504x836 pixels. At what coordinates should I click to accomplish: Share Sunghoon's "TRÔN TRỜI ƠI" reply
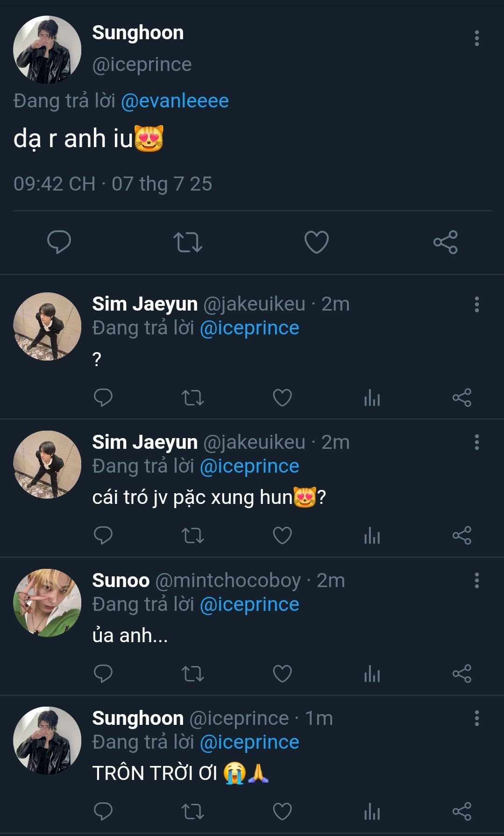point(461,812)
